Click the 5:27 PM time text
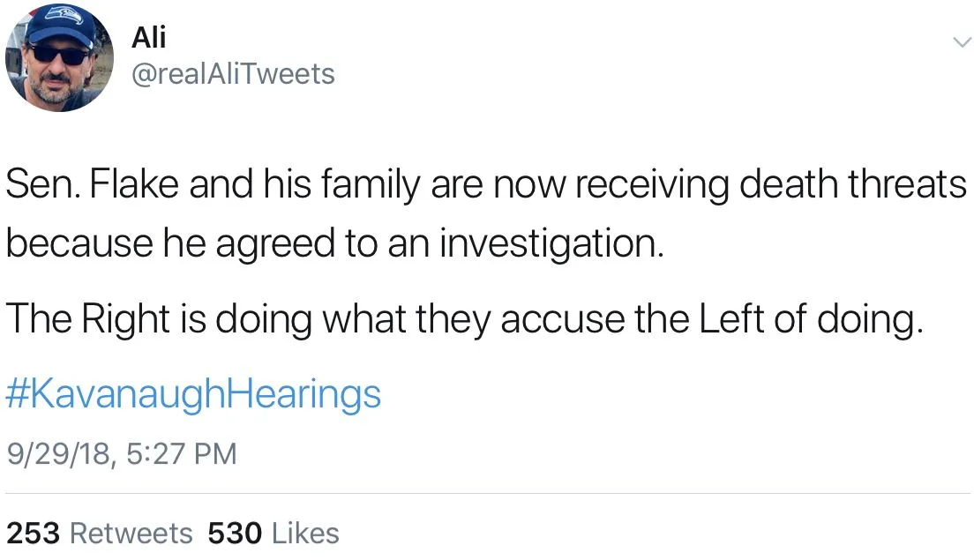Image resolution: width=974 pixels, height=560 pixels. point(182,454)
